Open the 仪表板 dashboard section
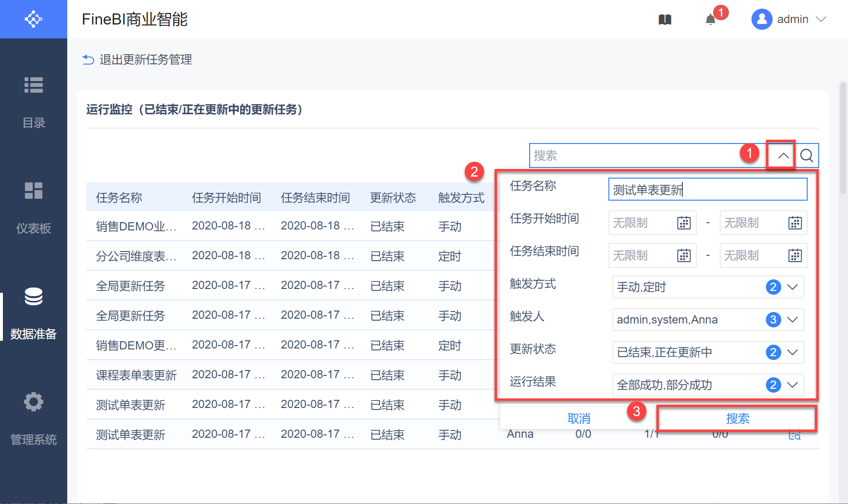848x504 pixels. point(34,208)
